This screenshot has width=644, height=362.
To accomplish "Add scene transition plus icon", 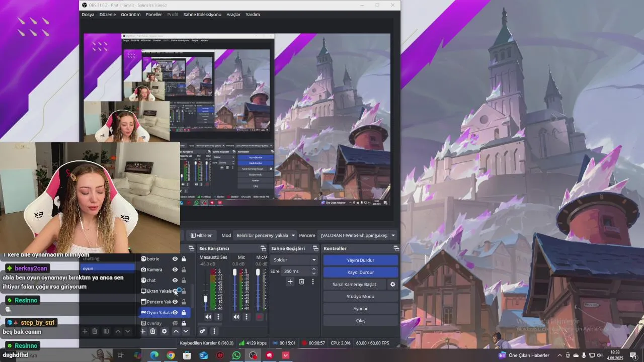I will coord(290,282).
